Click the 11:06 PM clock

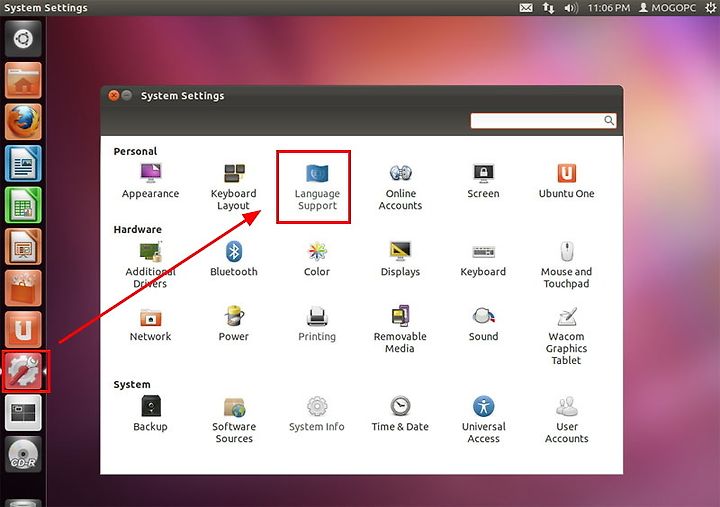609,8
